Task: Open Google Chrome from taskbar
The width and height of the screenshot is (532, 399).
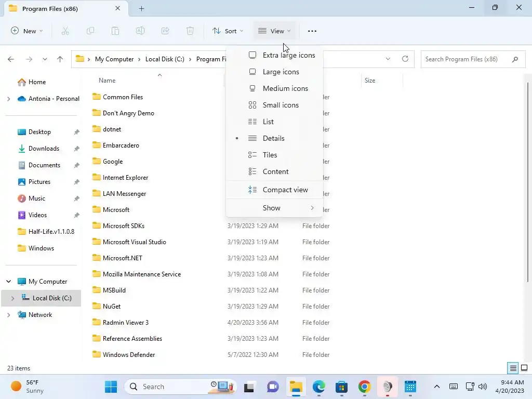Action: 364,387
